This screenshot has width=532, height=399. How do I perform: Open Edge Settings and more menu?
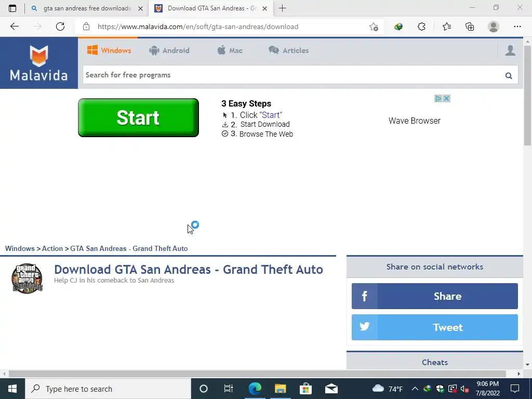point(517,26)
